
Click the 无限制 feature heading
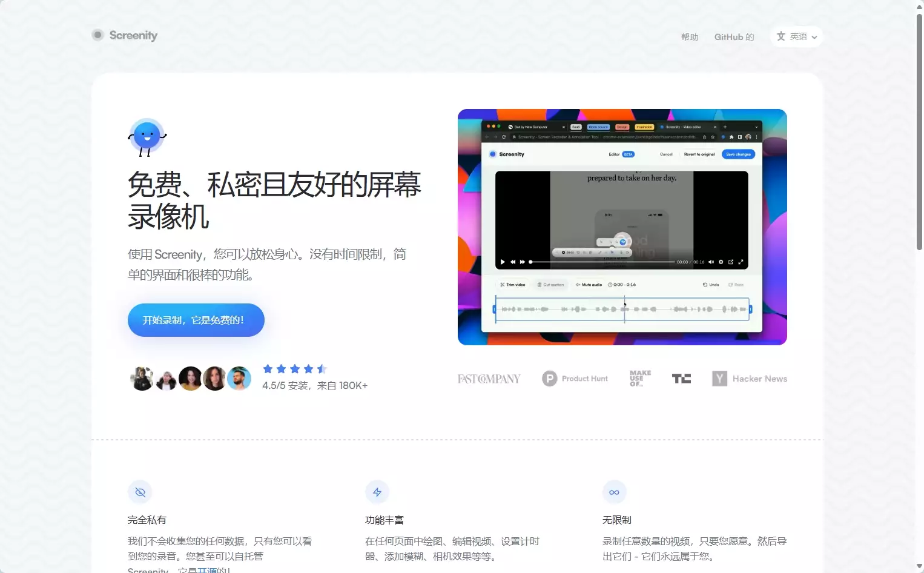tap(617, 520)
